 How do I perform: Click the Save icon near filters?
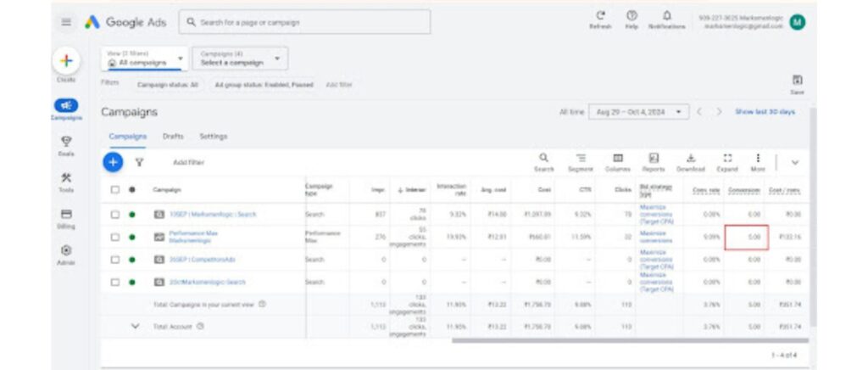click(x=798, y=81)
